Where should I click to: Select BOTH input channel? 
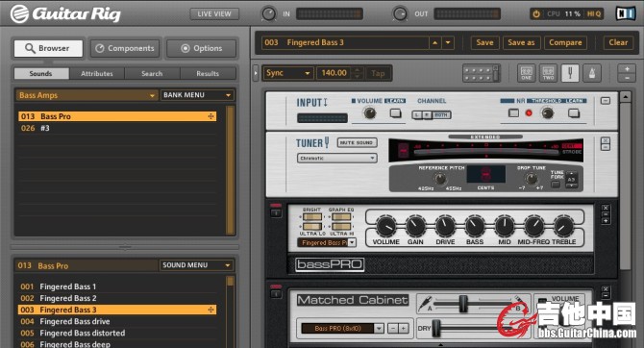click(x=441, y=115)
